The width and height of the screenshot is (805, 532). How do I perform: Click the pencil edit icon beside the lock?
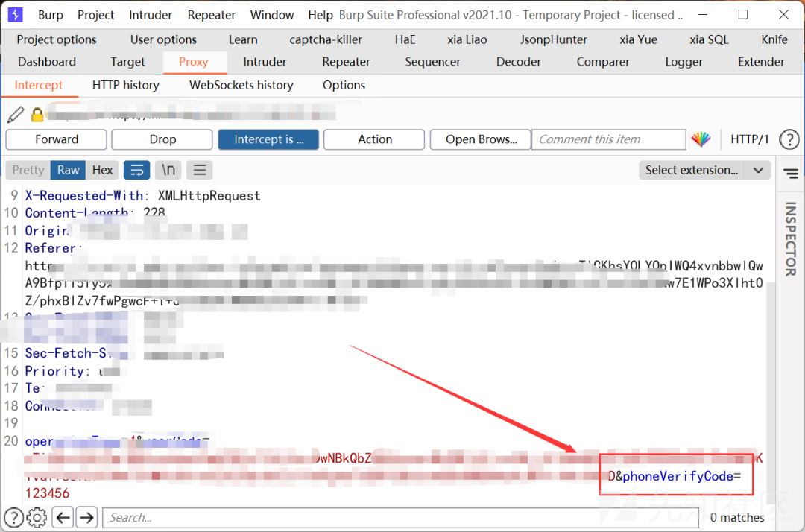[16, 114]
